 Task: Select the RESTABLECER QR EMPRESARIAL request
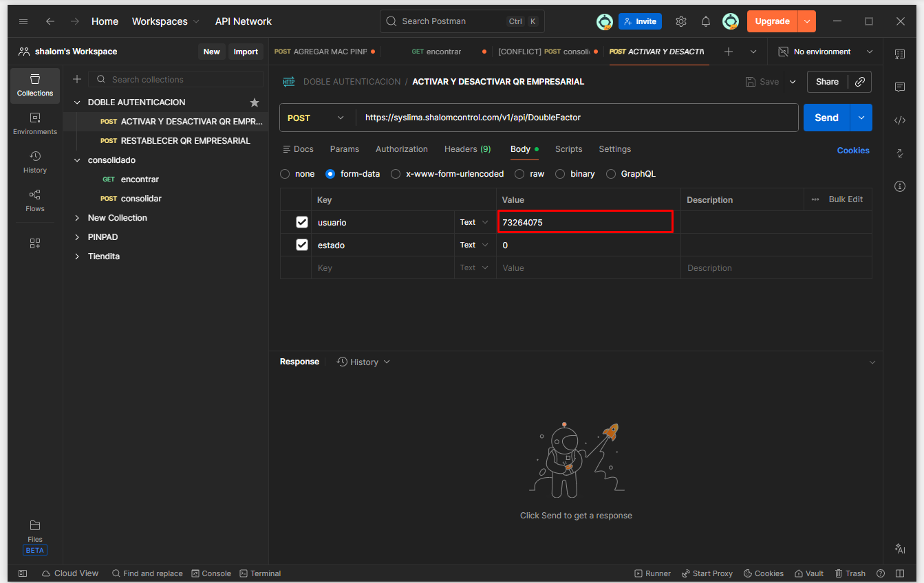pos(185,141)
